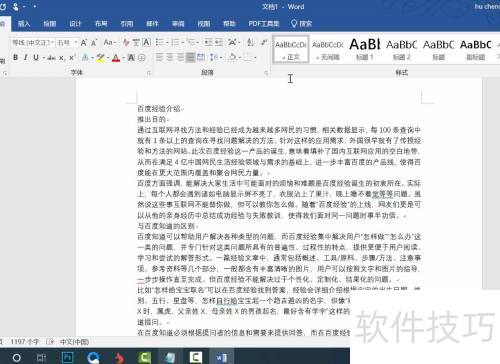Toggle Italic formatting button
This screenshot has width=500, height=364.
[x=25, y=57]
